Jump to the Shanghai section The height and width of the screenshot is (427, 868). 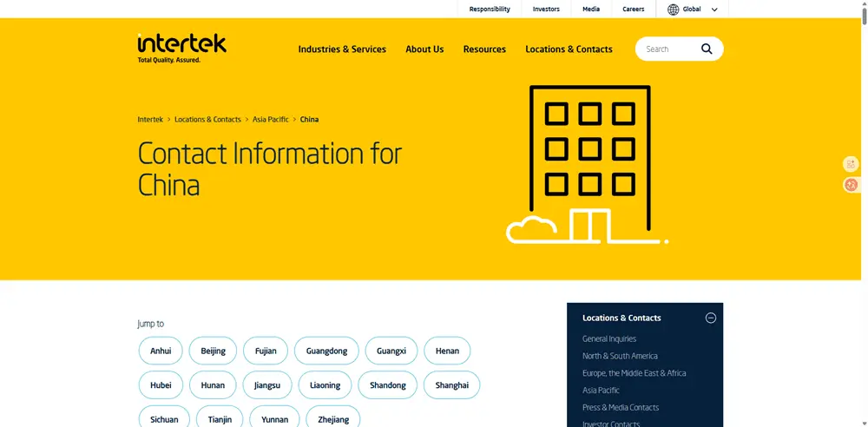(x=451, y=385)
